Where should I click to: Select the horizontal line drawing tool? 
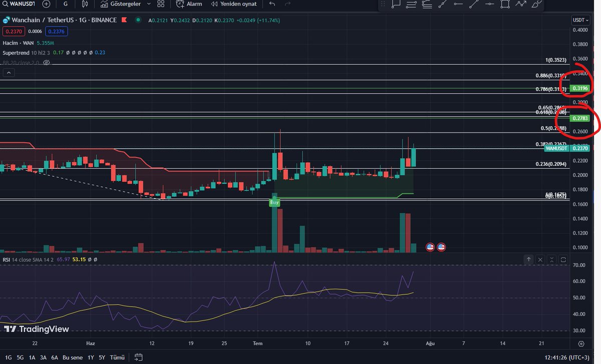point(489,4)
